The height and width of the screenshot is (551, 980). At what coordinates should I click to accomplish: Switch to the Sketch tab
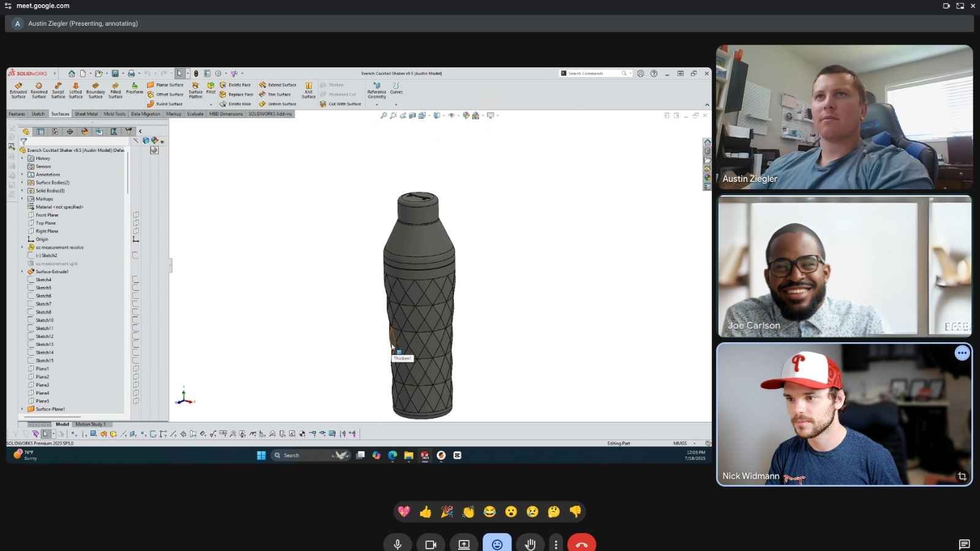pos(38,114)
